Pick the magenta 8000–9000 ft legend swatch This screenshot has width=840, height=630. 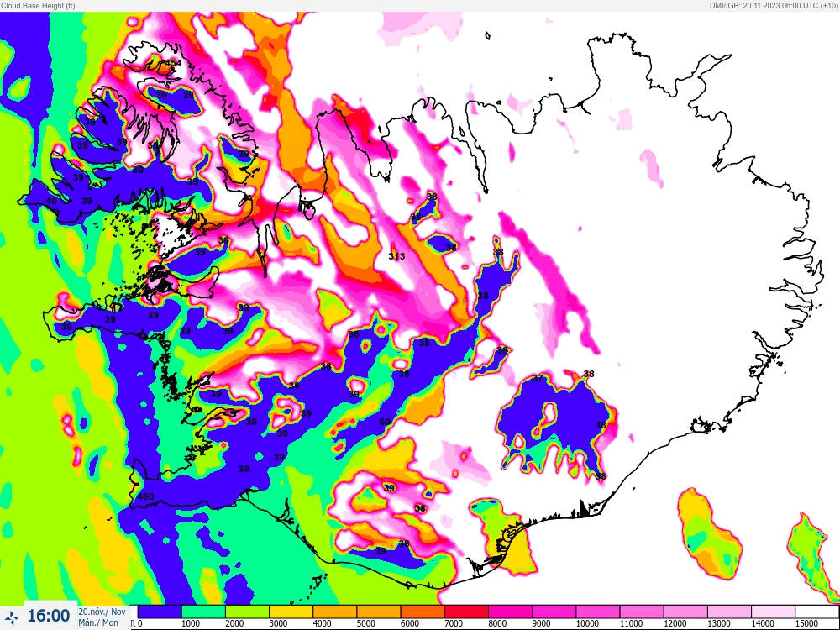pos(511,612)
